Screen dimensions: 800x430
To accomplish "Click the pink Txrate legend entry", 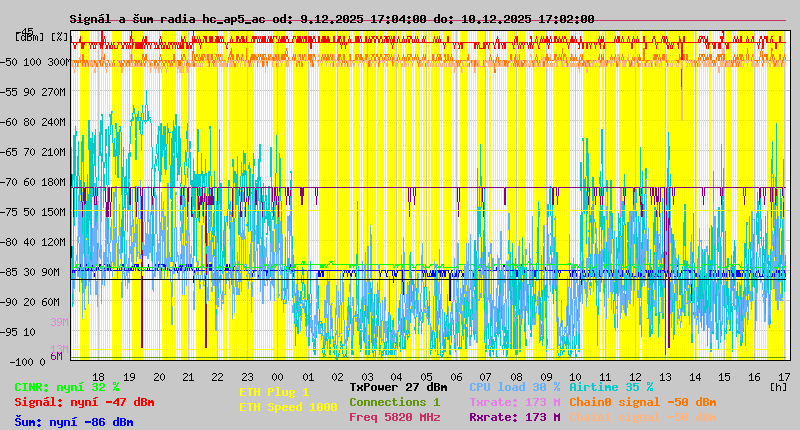I will (x=514, y=402).
